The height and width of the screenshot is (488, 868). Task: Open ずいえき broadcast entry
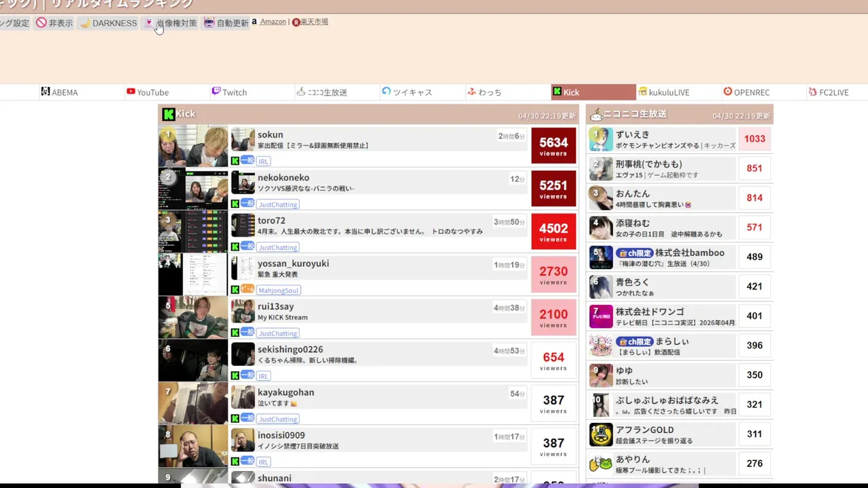point(675,140)
